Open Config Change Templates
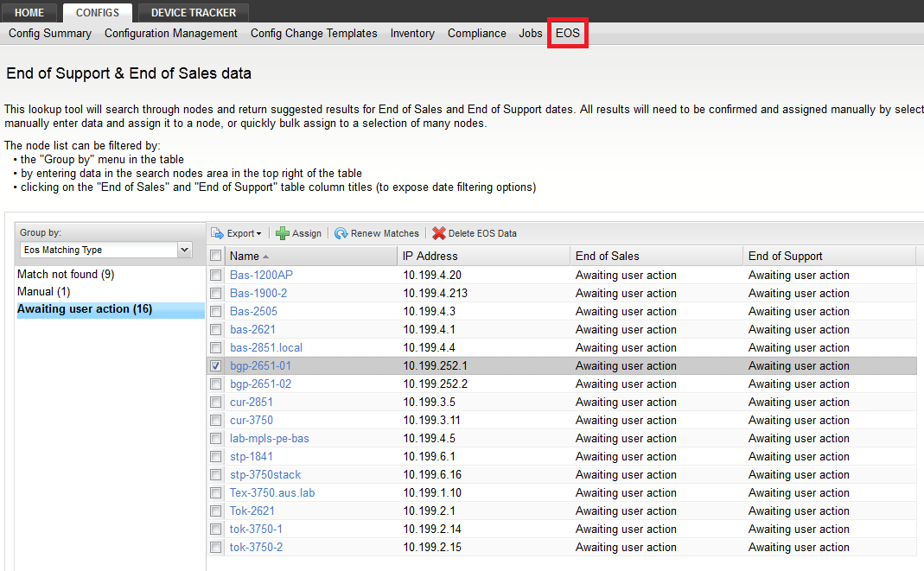 314,34
